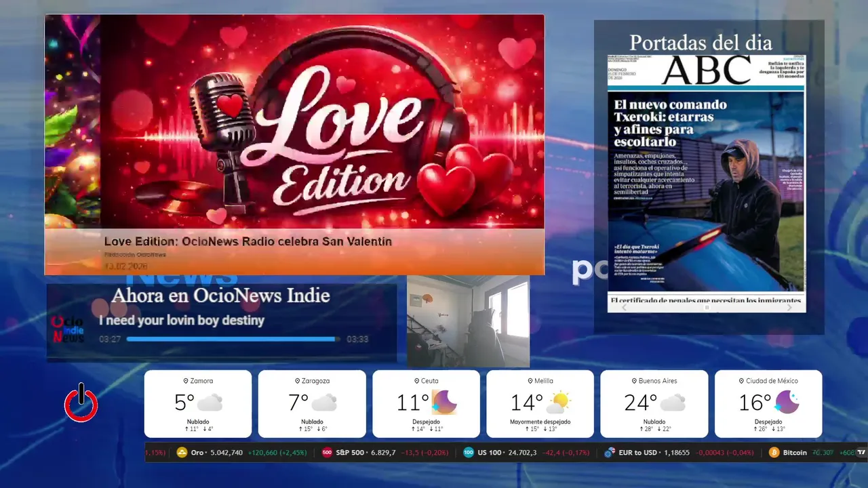
Task: Click Zaragoza cloudy weather icon
Action: [324, 403]
